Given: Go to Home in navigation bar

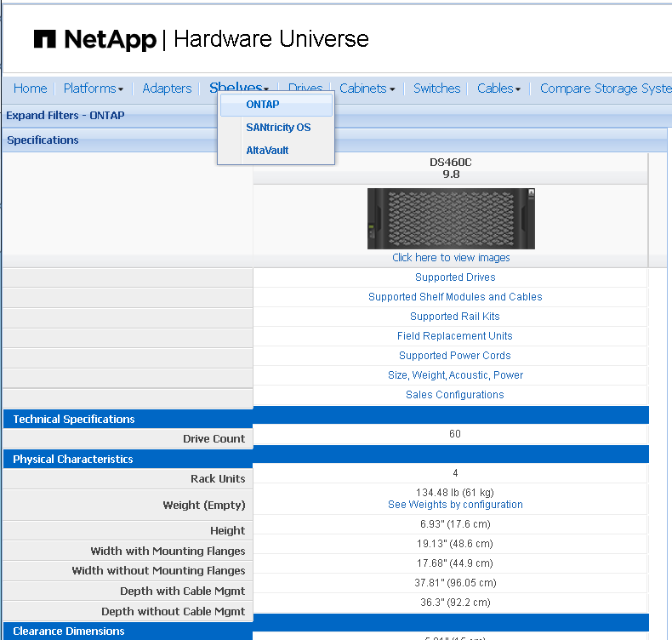Looking at the screenshot, I should 30,89.
